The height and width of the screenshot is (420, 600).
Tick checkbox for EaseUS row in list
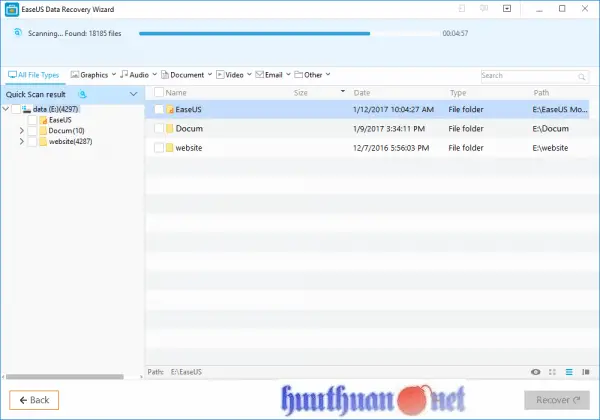[159, 109]
